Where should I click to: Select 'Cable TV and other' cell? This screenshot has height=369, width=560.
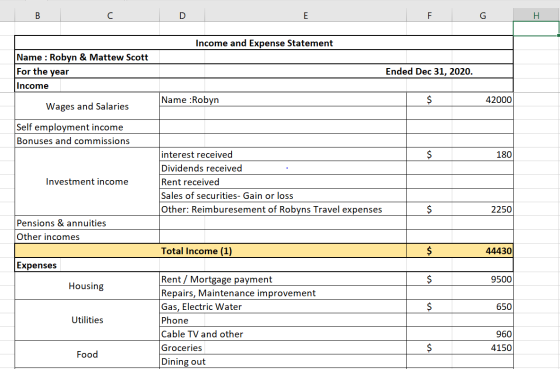tap(283, 334)
